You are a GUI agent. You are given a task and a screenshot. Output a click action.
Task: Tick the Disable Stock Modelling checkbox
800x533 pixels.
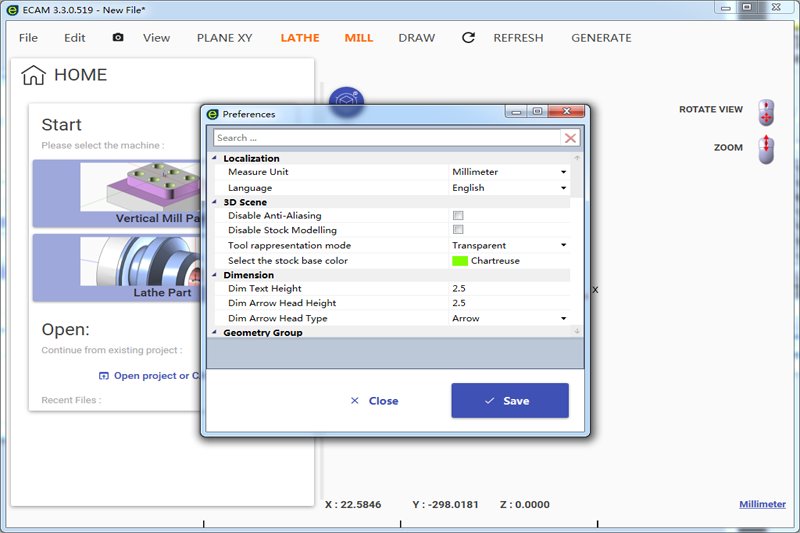point(458,230)
